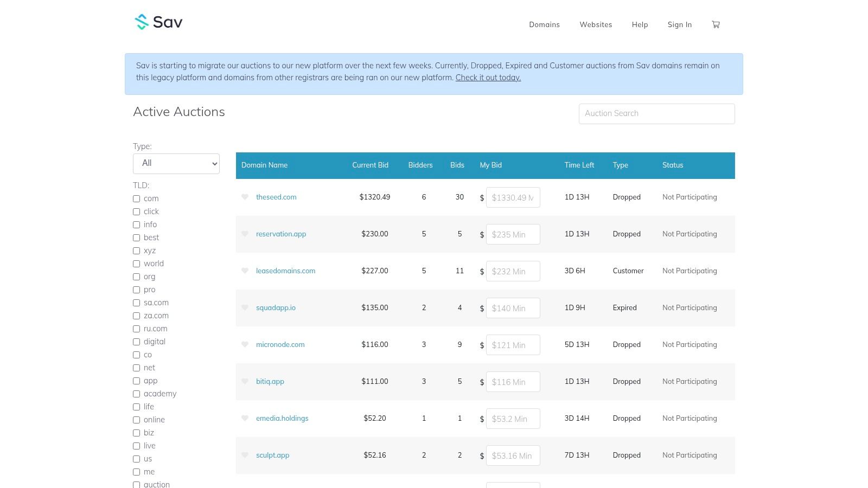Follow the 'Check it out today' link
This screenshot has height=488, width=868.
click(x=488, y=78)
